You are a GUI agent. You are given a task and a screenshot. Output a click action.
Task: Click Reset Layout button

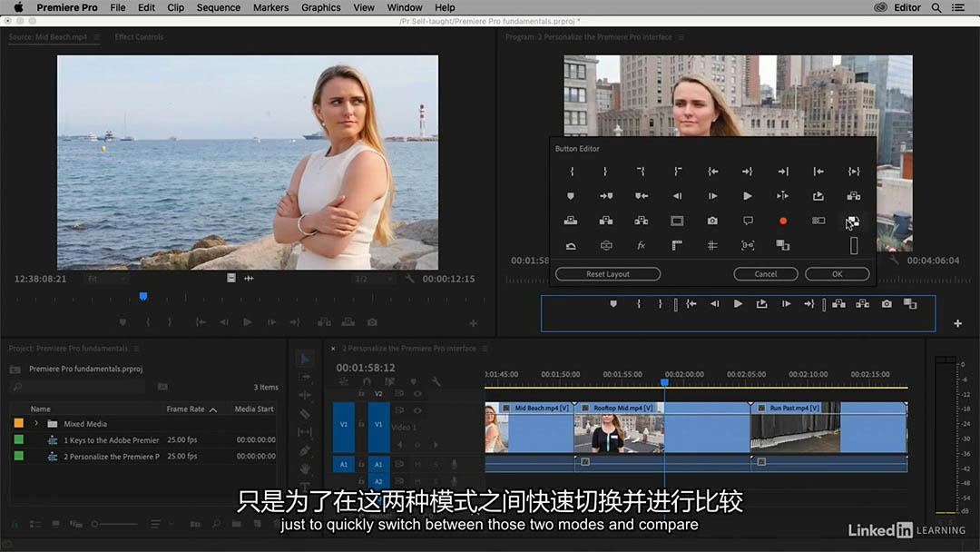pyautogui.click(x=607, y=274)
